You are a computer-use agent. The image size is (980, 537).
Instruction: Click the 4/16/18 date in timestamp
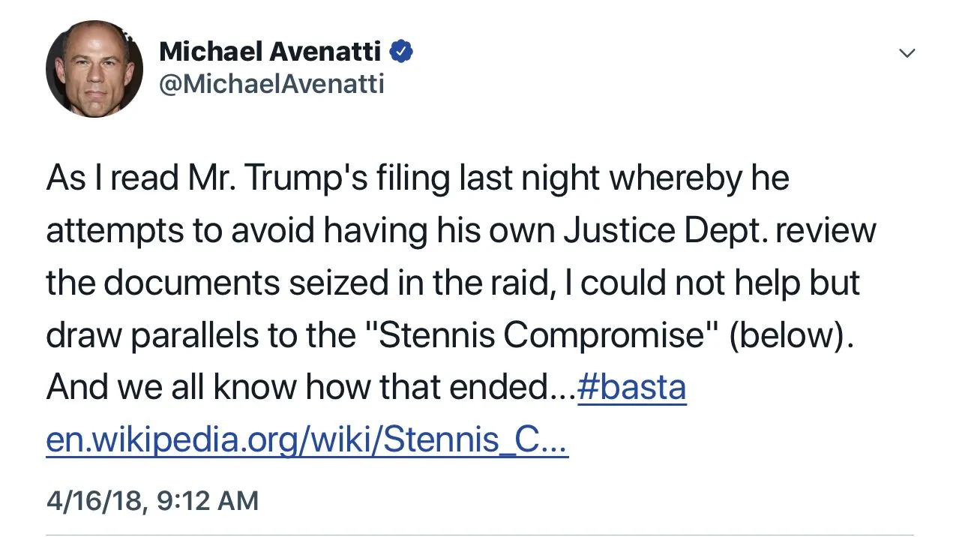(x=94, y=500)
